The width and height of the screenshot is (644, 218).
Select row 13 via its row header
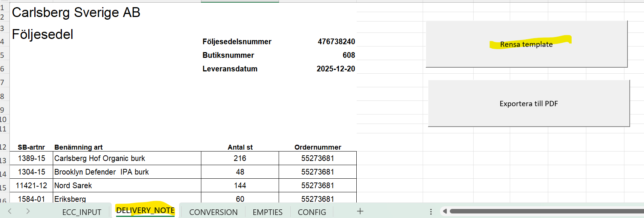point(3,160)
